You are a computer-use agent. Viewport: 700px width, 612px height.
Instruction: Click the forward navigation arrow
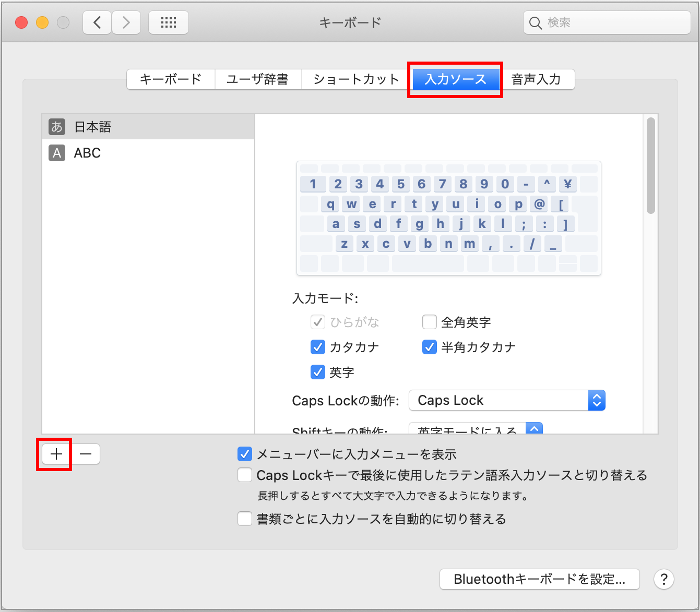tap(126, 22)
